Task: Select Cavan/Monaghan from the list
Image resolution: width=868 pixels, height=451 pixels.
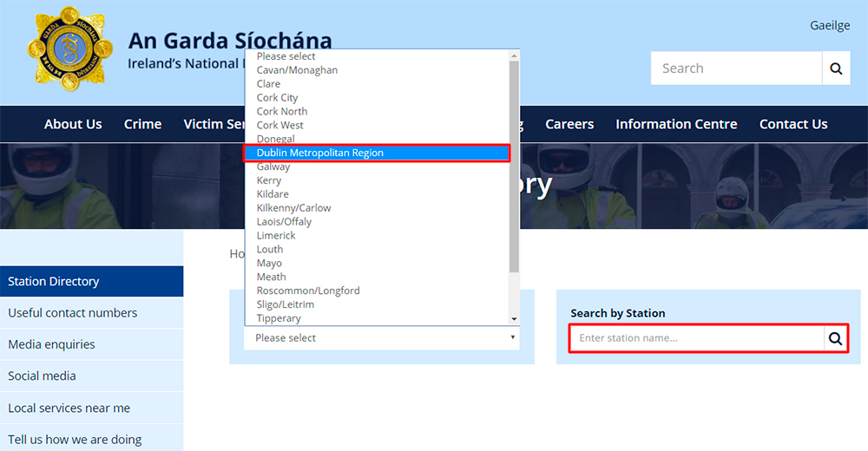Action: click(x=377, y=69)
